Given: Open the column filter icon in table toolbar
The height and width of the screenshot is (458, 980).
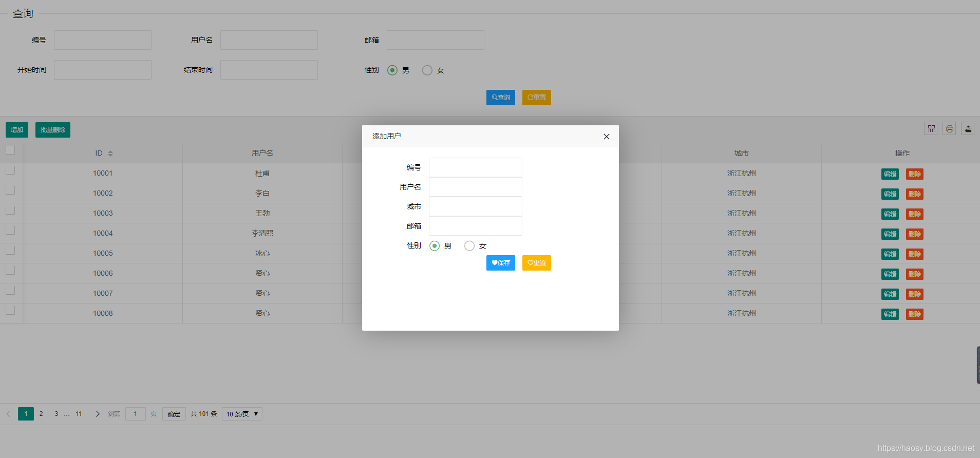Looking at the screenshot, I should 931,128.
